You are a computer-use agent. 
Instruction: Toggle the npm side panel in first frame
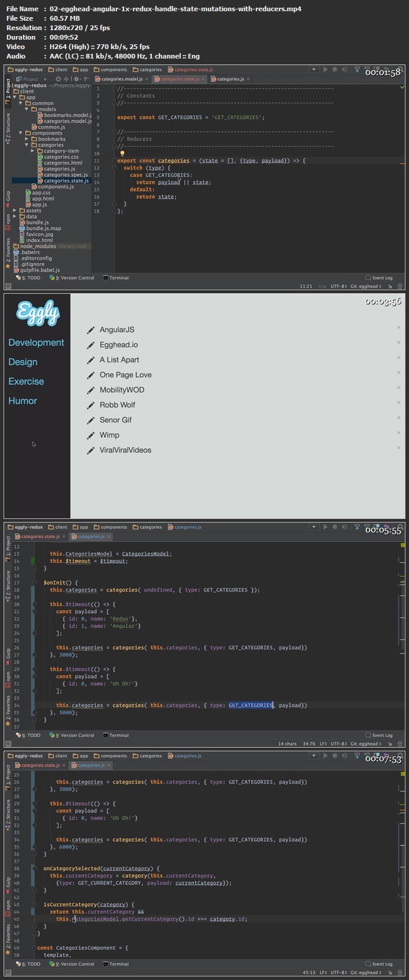(8, 221)
